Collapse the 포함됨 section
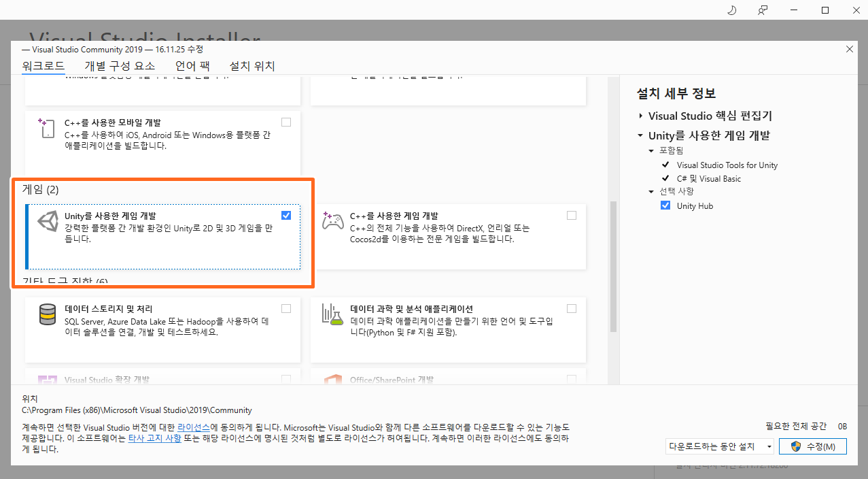The width and height of the screenshot is (868, 479). (x=651, y=150)
